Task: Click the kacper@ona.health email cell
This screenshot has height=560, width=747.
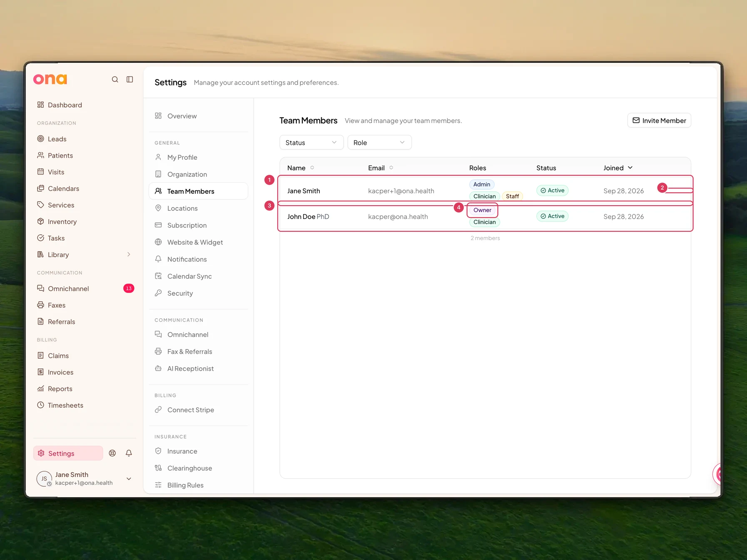Action: tap(398, 217)
